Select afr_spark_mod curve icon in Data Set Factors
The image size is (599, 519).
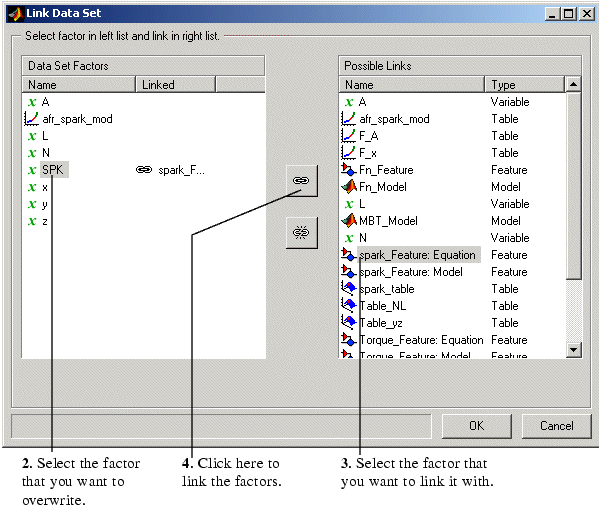tap(31, 119)
